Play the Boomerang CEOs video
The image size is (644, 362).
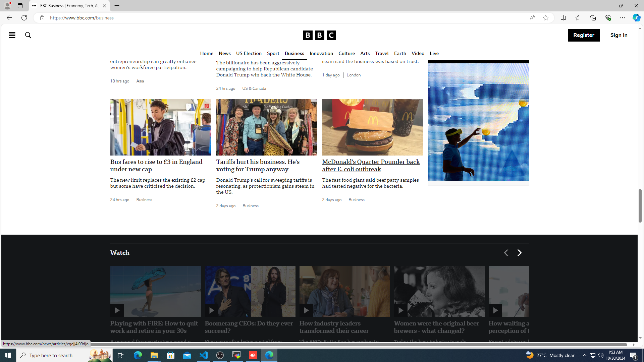211,310
